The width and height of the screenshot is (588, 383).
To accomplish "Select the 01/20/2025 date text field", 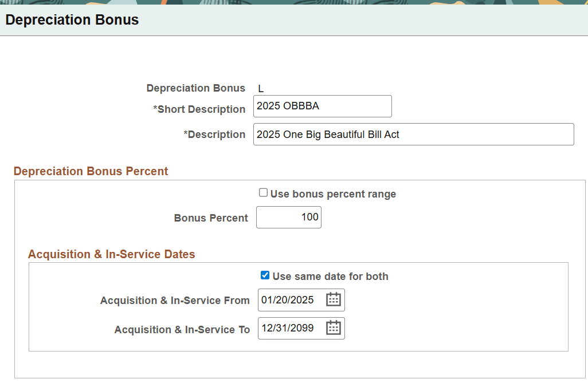I will (291, 300).
